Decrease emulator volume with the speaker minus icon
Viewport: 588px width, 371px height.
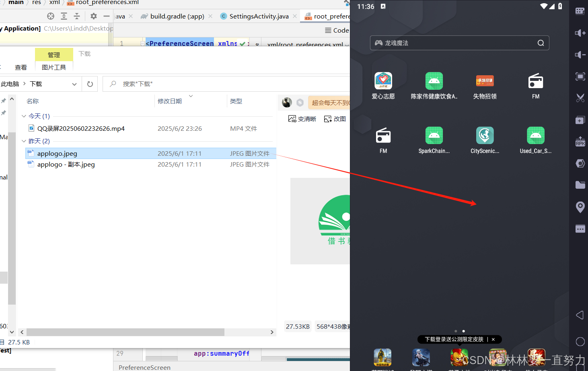(x=580, y=54)
